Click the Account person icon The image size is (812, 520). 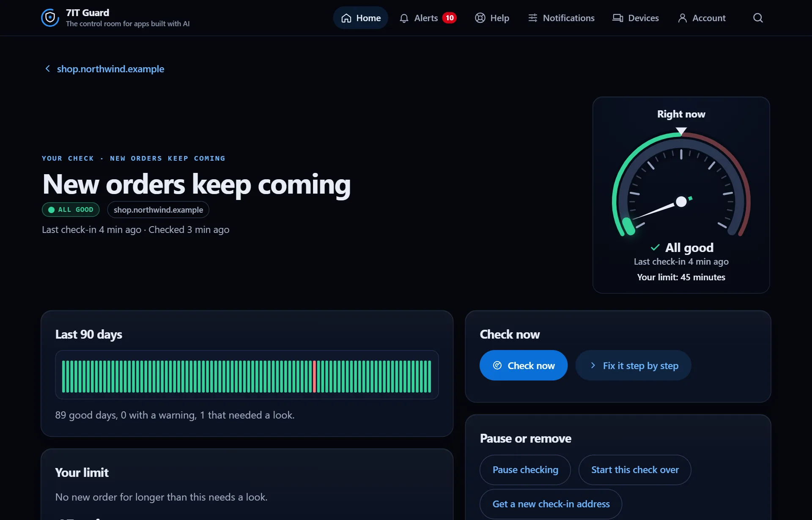(x=682, y=18)
